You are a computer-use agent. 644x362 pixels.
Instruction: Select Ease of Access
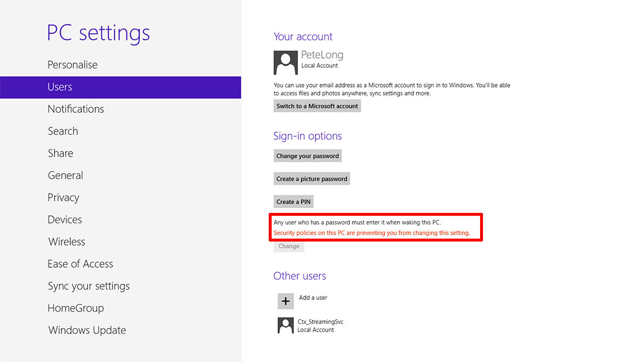[x=81, y=264]
